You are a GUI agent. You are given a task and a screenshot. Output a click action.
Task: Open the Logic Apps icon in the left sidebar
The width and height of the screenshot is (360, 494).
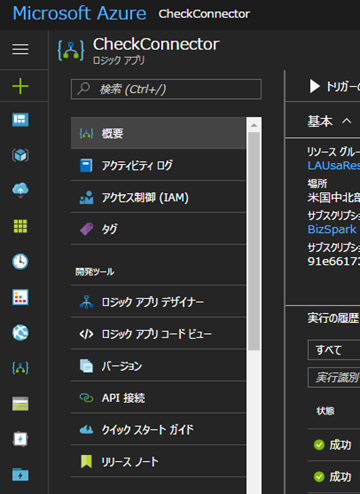point(20,368)
